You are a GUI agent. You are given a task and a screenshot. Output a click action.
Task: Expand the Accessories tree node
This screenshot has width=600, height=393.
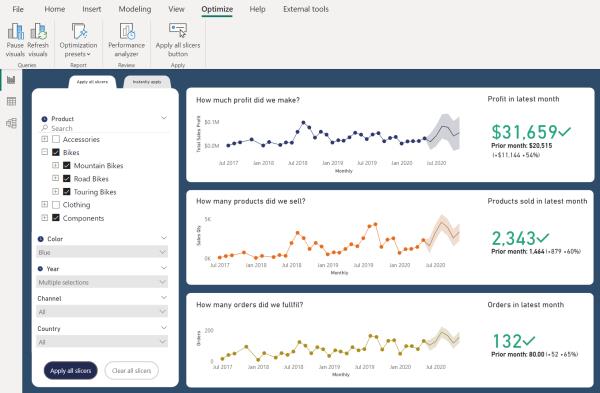tap(44, 139)
